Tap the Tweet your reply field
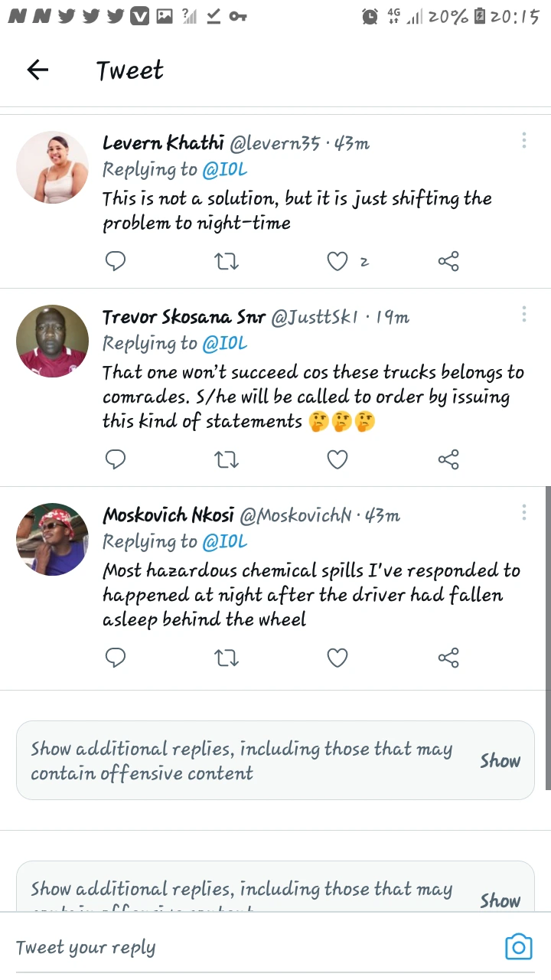This screenshot has width=551, height=980. 230,947
